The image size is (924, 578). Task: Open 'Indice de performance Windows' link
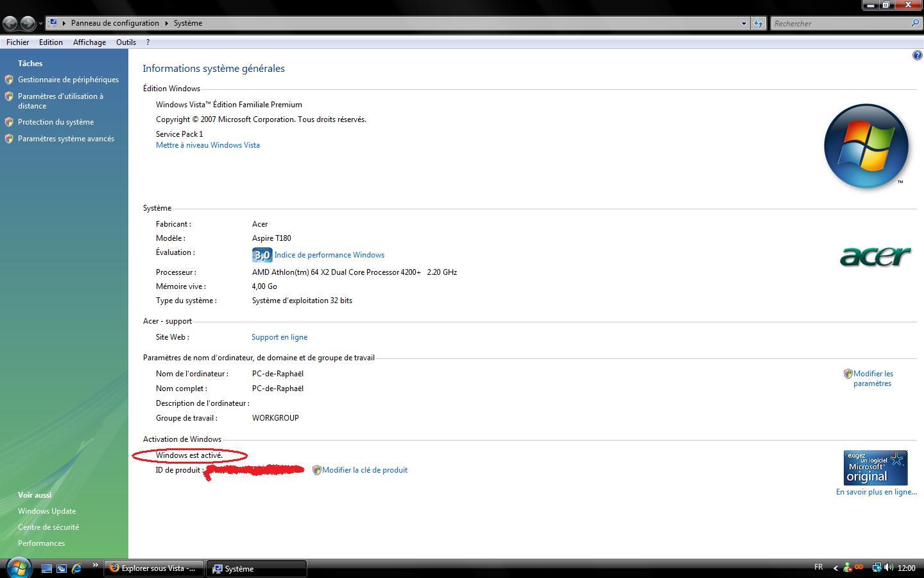click(329, 255)
